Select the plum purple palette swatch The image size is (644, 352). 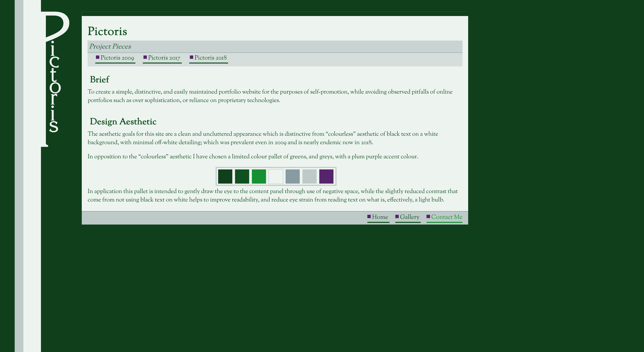(x=326, y=177)
